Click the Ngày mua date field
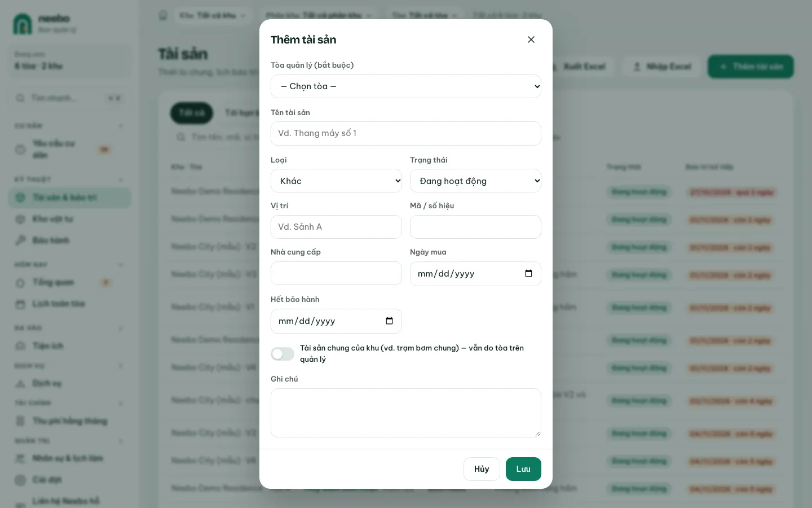 (475, 274)
